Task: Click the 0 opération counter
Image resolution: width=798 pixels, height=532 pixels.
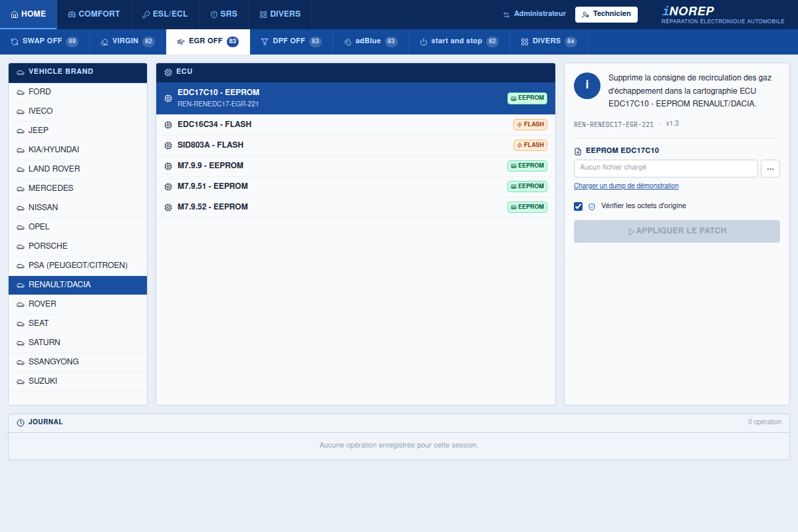Action: click(765, 422)
